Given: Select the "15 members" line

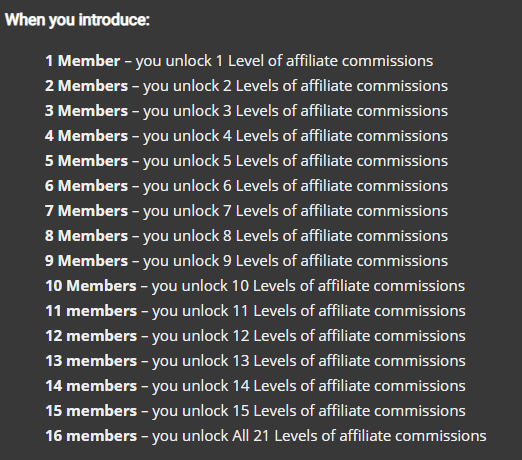Looking at the screenshot, I should coord(255,411).
